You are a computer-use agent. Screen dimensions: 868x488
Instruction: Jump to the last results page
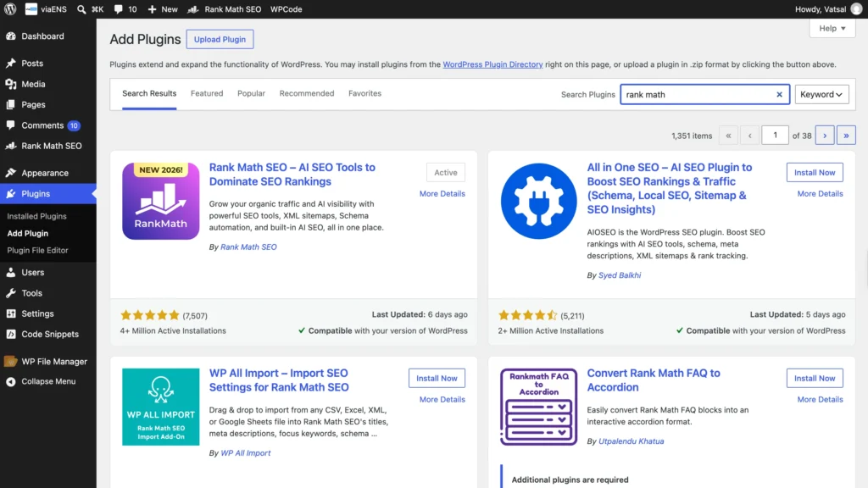pyautogui.click(x=846, y=136)
